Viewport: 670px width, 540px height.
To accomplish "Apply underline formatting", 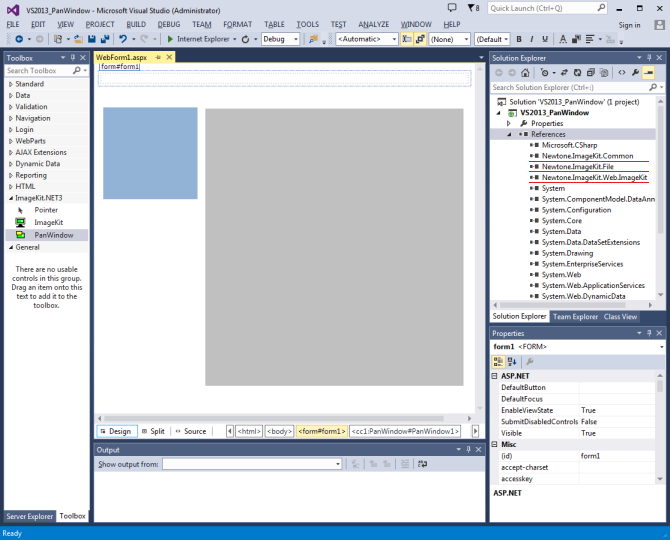I will point(545,39).
